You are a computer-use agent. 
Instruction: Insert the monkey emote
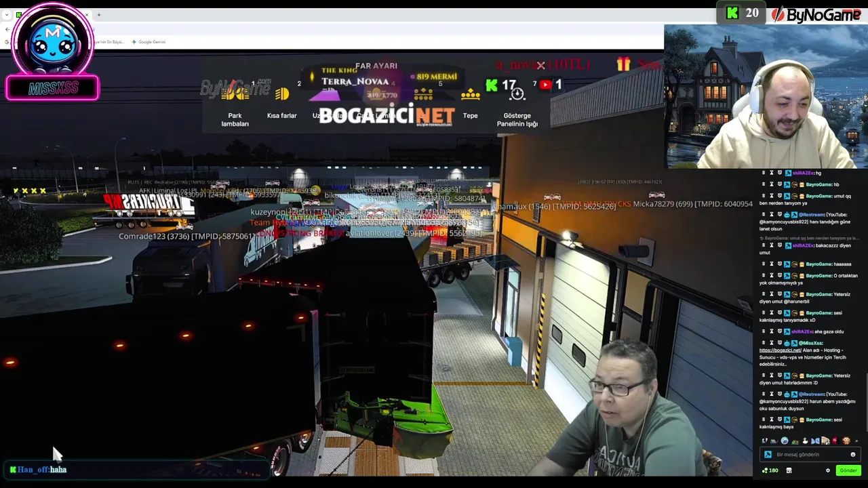pyautogui.click(x=846, y=441)
